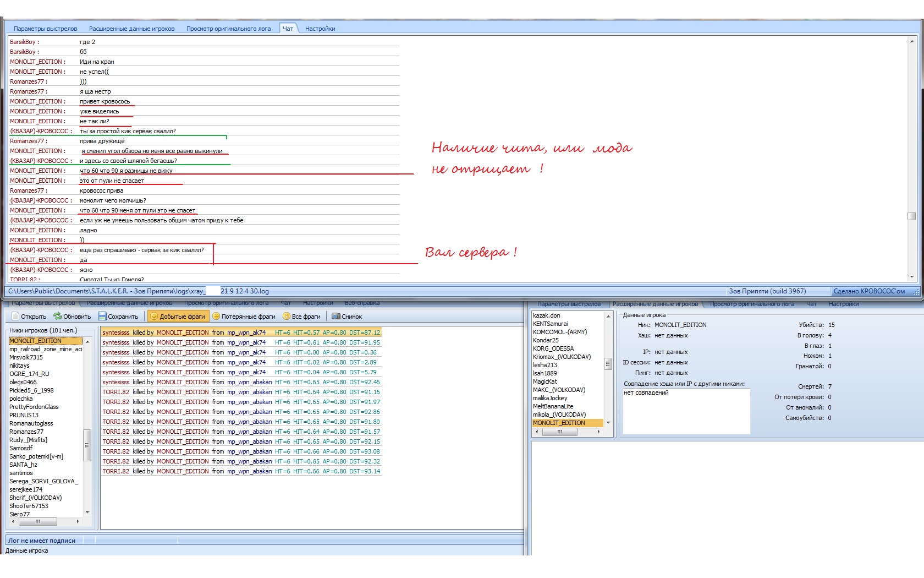Viewport: 924px width, 578px height.
Task: Click the Сохранить save icon
Action: point(102,317)
